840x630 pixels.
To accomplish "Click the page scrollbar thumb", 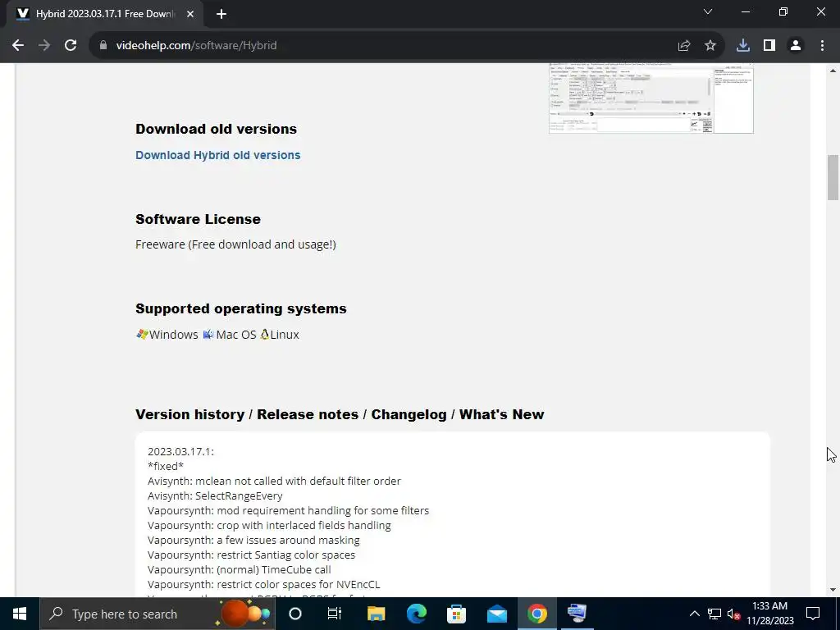I will [833, 177].
